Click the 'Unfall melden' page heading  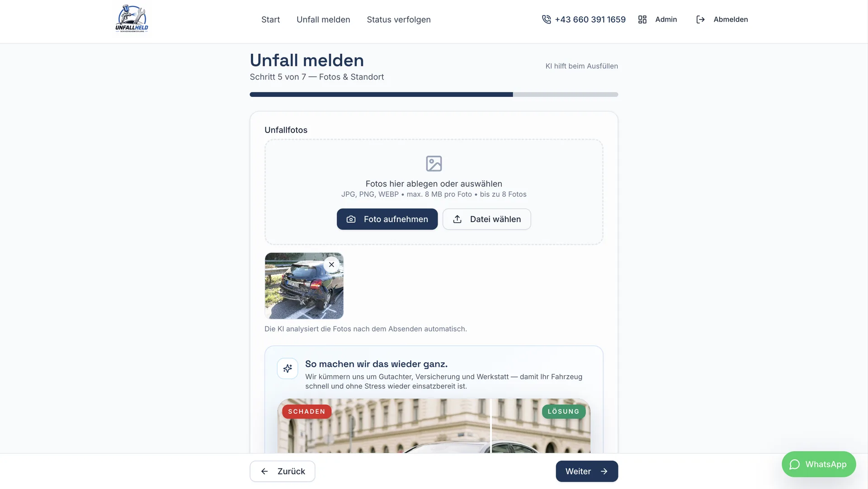pyautogui.click(x=307, y=60)
